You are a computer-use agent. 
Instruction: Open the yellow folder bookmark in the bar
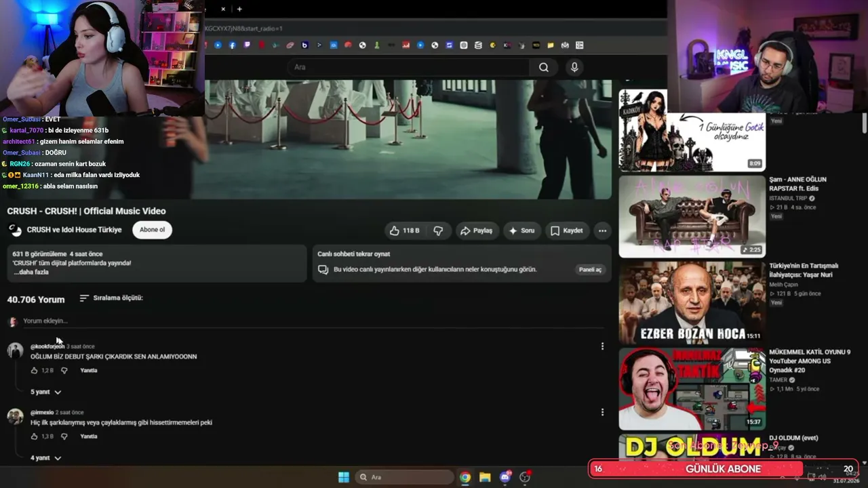tap(551, 45)
